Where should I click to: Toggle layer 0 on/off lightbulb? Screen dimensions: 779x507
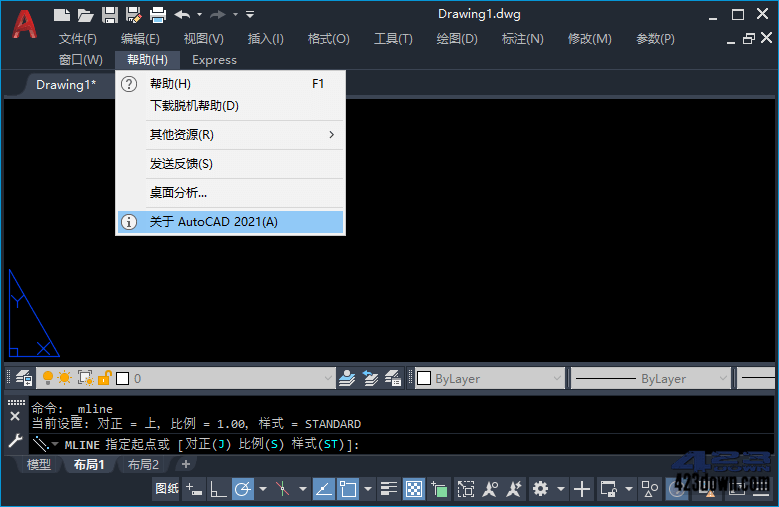[48, 378]
